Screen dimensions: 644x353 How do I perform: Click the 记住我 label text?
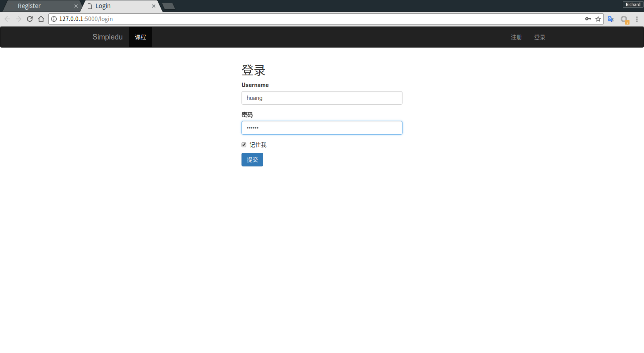tap(258, 145)
